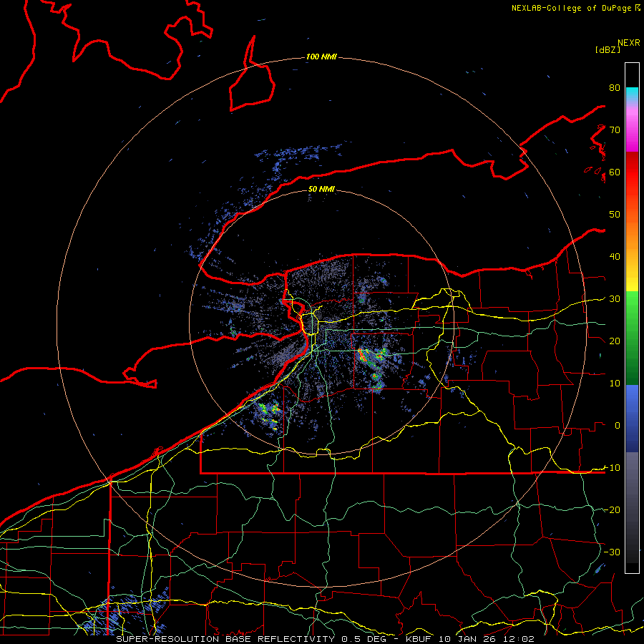This screenshot has width=644, height=644.
Task: Click the NEXR label above the color scale
Action: tap(628, 43)
